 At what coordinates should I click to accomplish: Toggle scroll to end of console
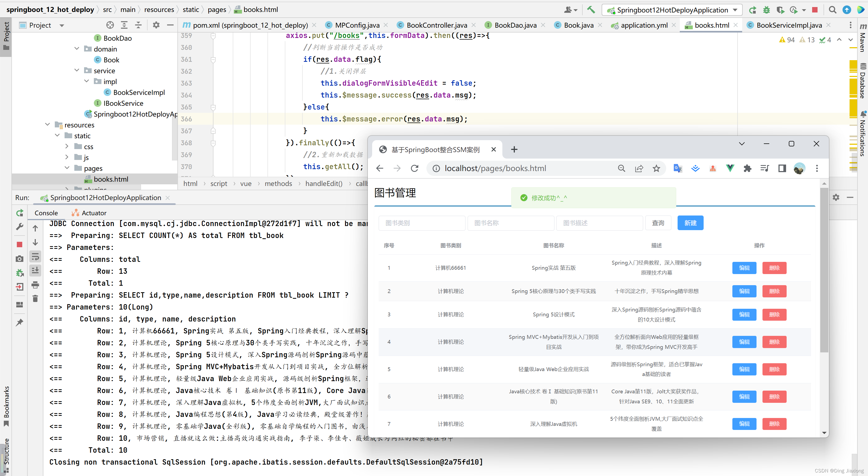coord(35,270)
